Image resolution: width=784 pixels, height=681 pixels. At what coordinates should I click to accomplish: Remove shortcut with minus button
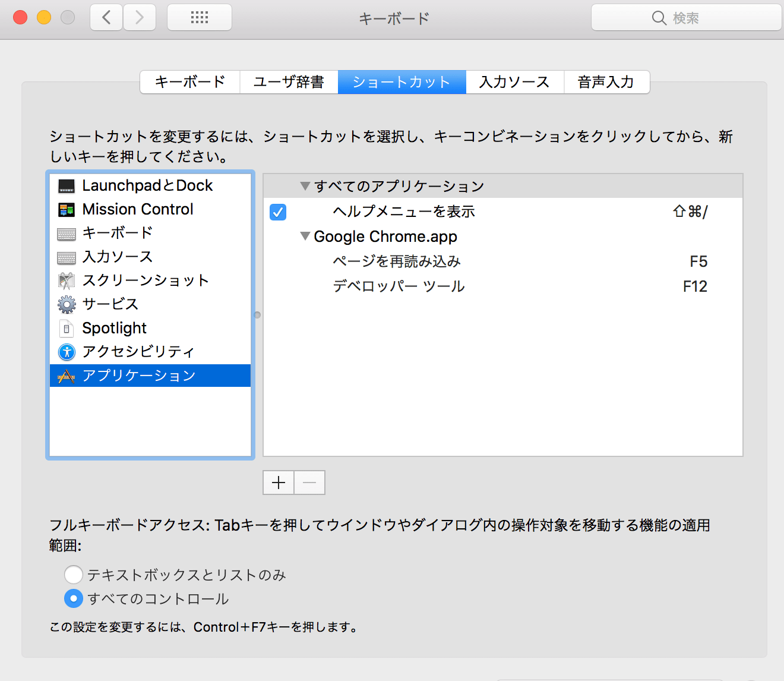coord(309,483)
